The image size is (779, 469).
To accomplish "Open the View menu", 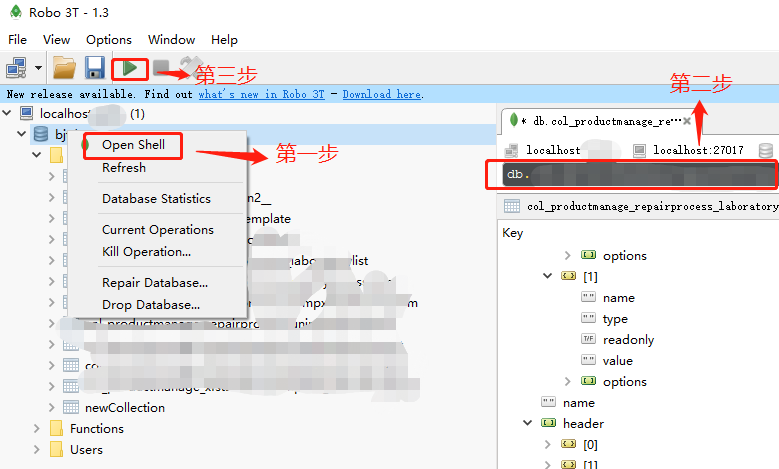I will (56, 40).
